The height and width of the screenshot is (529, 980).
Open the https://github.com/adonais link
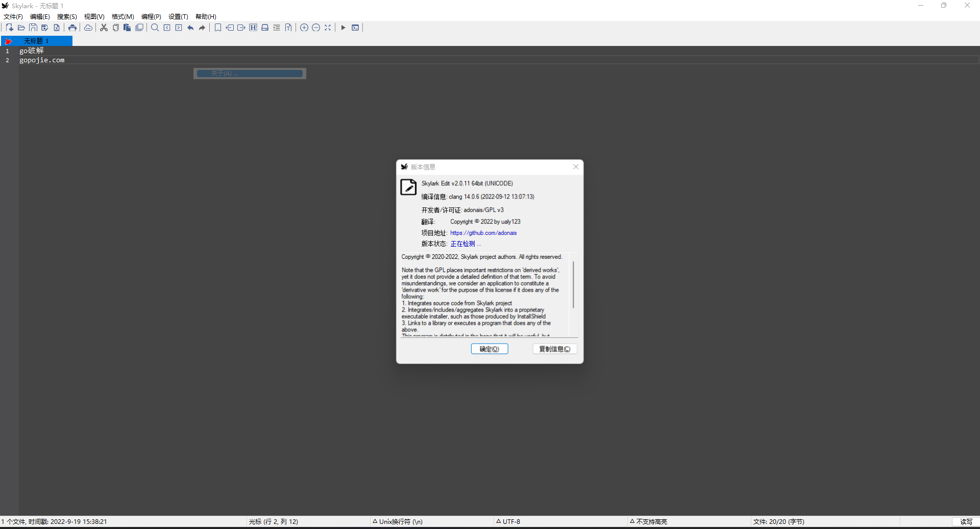pos(483,233)
